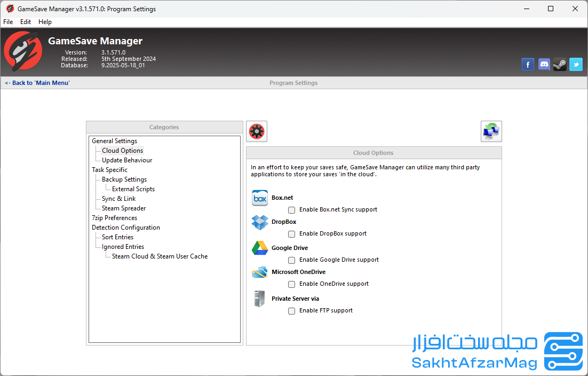588x376 pixels.
Task: Click the Categories panel header
Action: (x=164, y=127)
